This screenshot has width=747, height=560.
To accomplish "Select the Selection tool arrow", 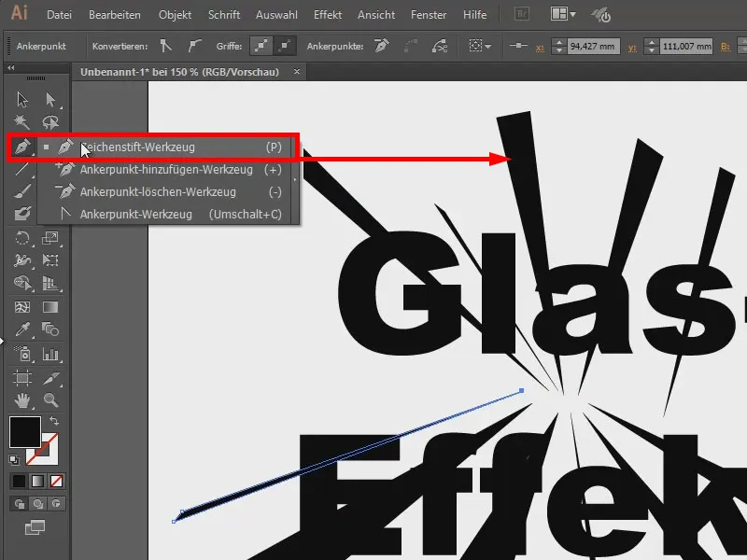I will [x=21, y=100].
